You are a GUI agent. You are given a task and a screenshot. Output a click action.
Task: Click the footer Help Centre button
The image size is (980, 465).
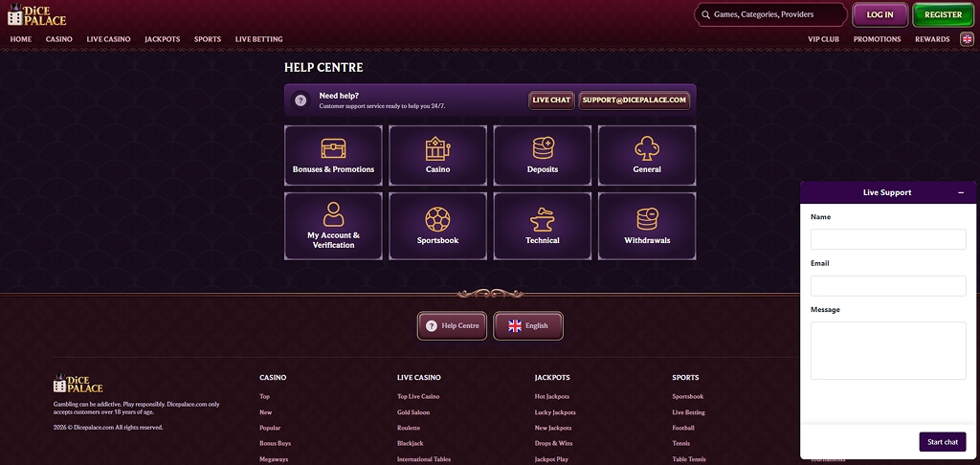pos(452,325)
